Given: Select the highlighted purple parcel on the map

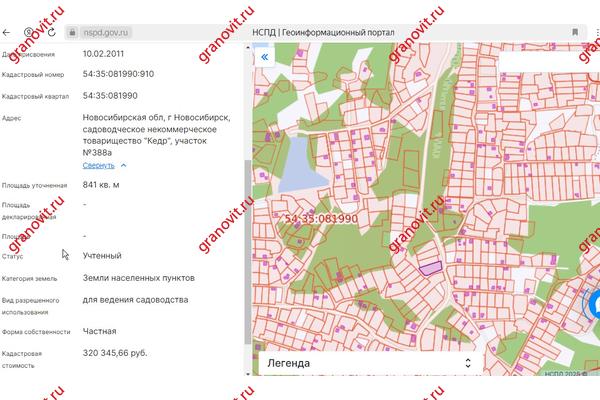Looking at the screenshot, I should (430, 266).
